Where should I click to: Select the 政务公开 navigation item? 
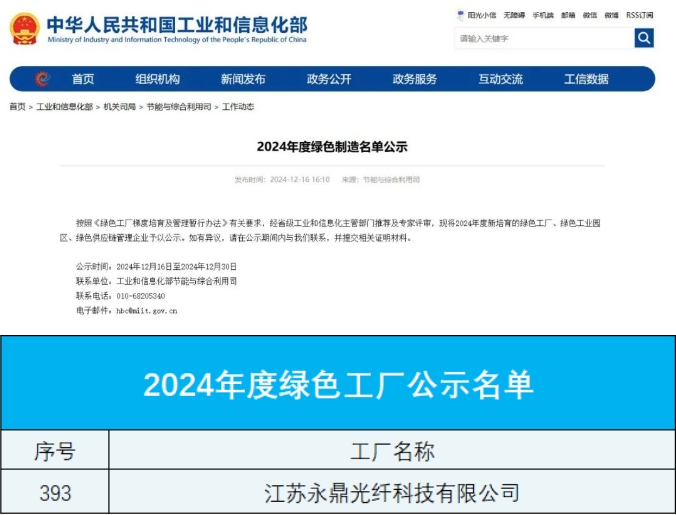point(329,79)
